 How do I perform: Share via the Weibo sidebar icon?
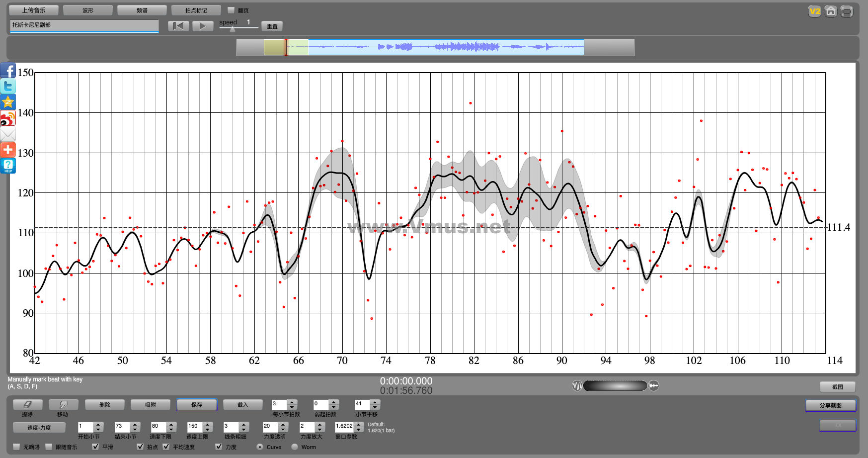tap(8, 119)
